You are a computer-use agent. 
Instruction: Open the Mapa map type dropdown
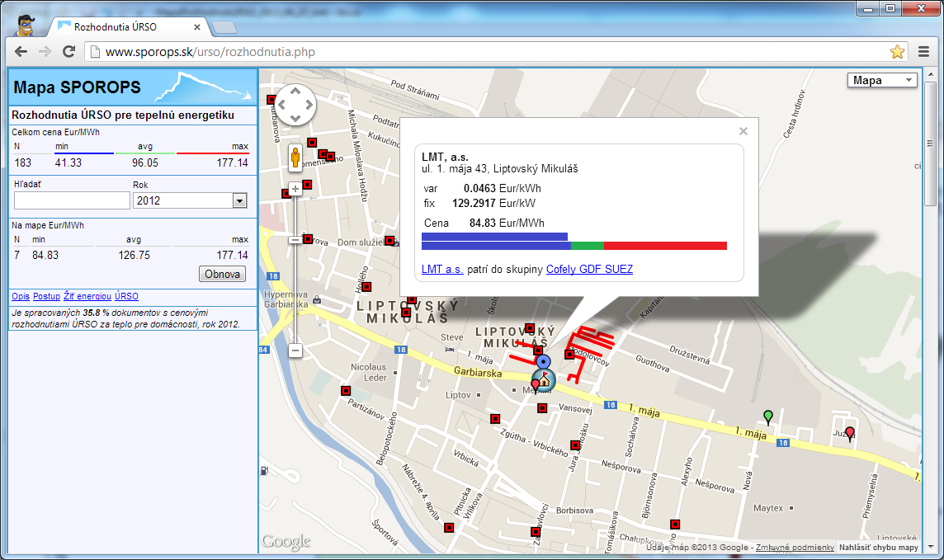pos(882,80)
